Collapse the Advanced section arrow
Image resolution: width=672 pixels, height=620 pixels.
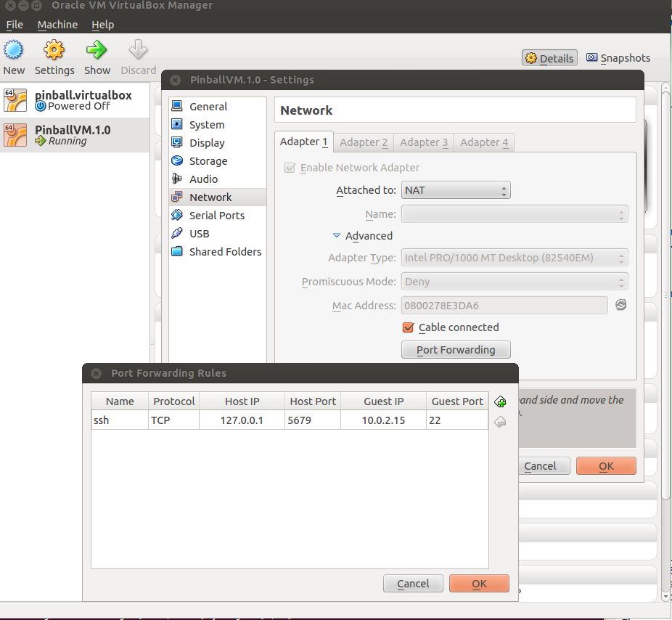click(x=337, y=235)
